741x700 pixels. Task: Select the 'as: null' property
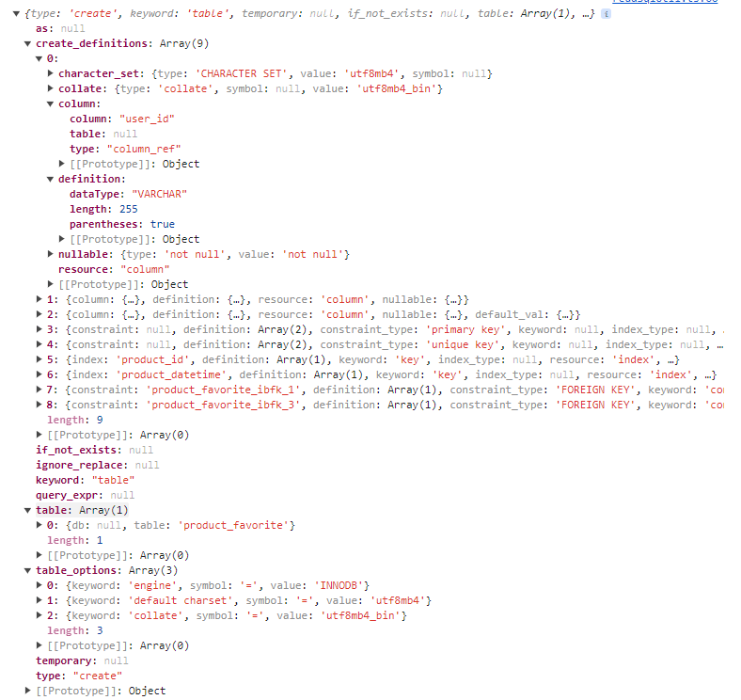60,29
